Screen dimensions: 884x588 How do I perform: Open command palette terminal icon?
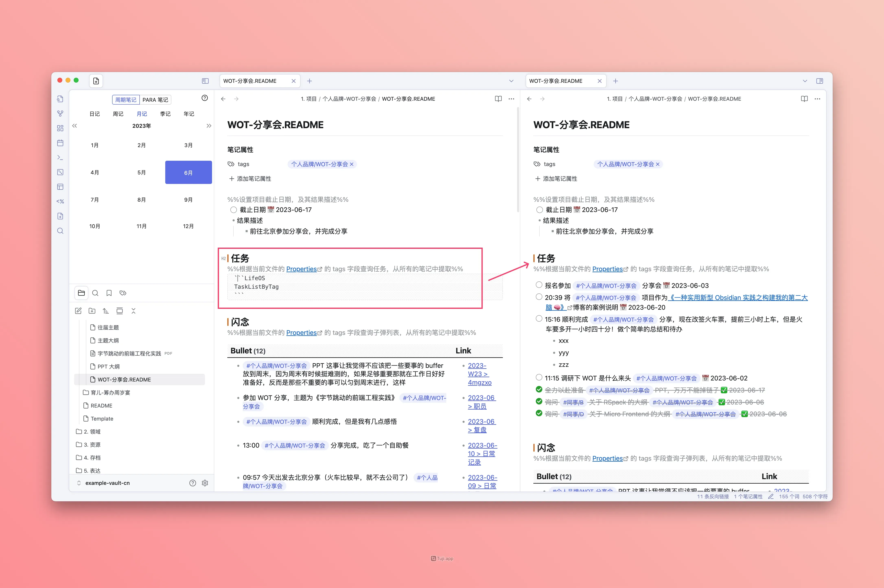pos(60,157)
